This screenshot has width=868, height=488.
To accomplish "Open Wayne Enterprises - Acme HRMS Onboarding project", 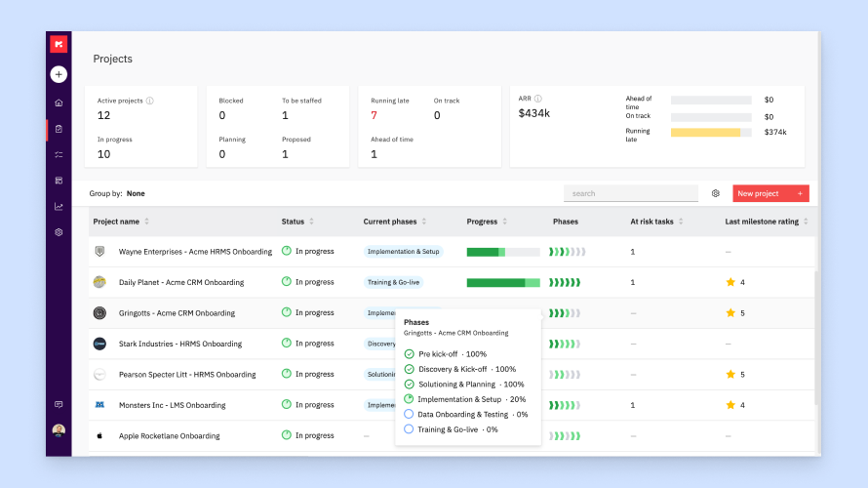I will tap(195, 252).
